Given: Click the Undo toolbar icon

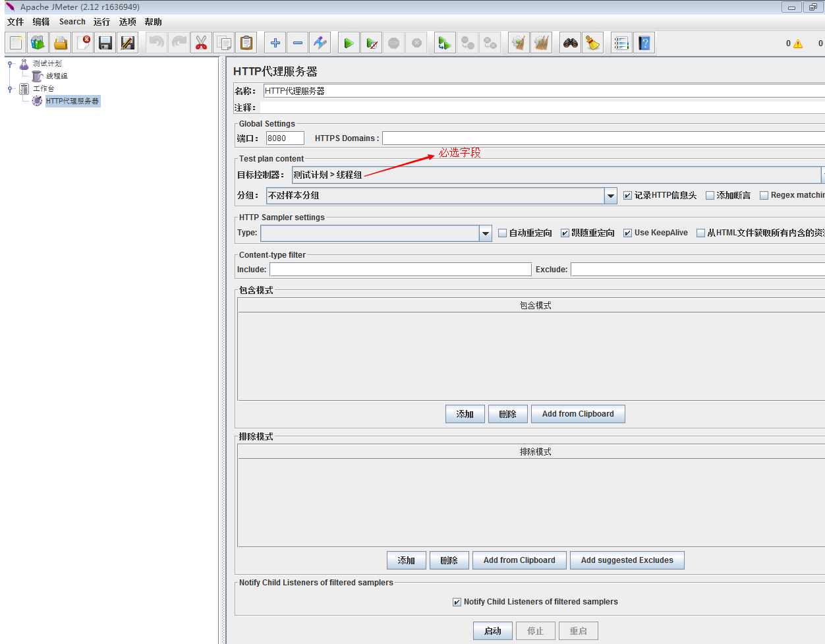Looking at the screenshot, I should coord(157,43).
